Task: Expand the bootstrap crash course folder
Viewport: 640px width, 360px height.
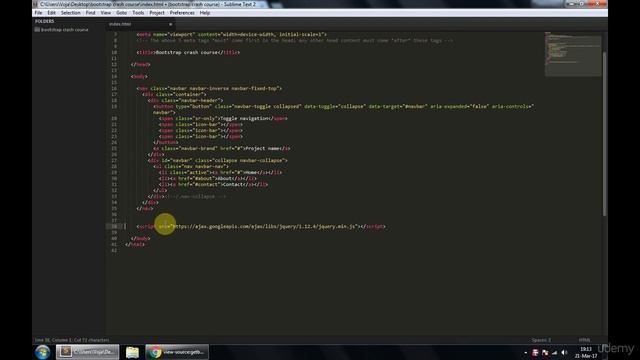Action: 62,30
